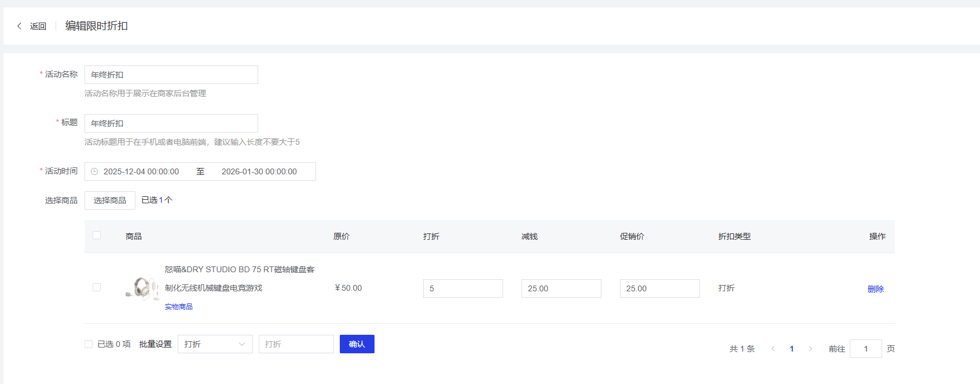This screenshot has width=980, height=384.
Task: Open the 打折 batch setting dropdown
Action: pyautogui.click(x=215, y=344)
